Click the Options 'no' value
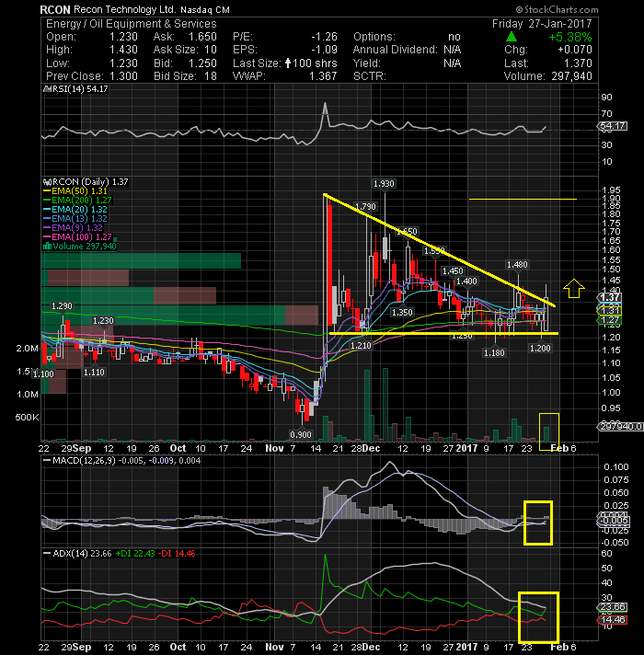This screenshot has height=655, width=644. click(454, 37)
